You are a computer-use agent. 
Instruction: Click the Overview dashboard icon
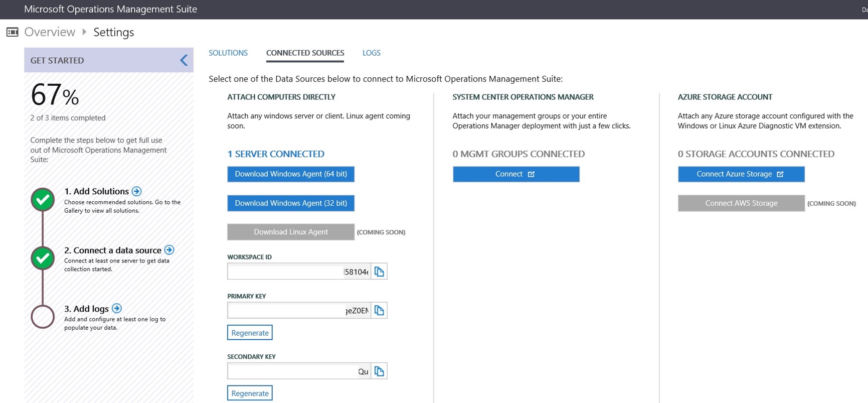[12, 32]
